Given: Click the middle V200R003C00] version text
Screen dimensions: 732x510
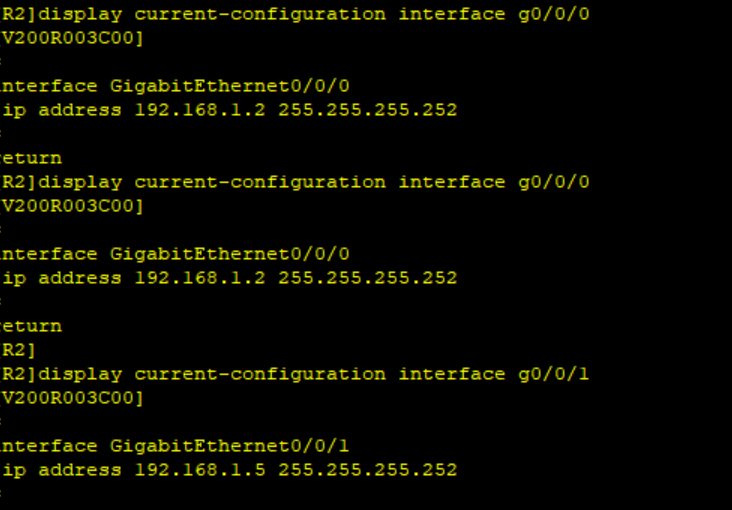Looking at the screenshot, I should pyautogui.click(x=73, y=206).
